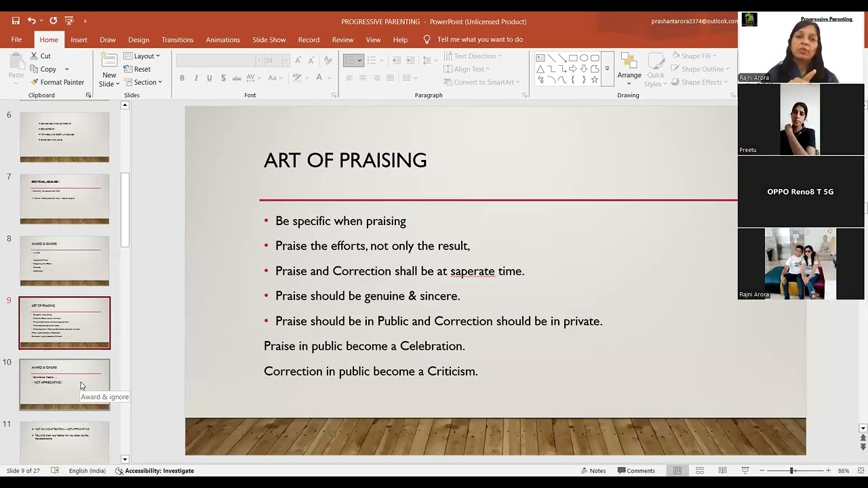
Task: Open the File tab
Action: coord(16,39)
